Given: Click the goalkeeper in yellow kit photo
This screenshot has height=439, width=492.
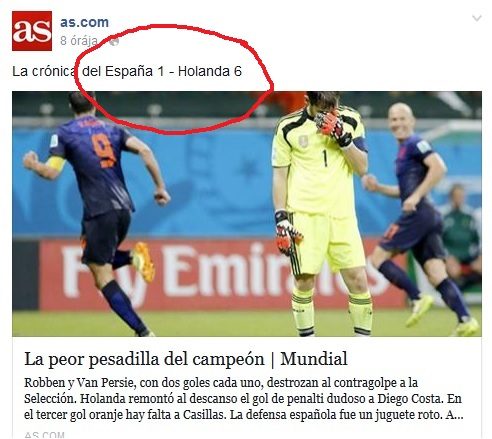Looking at the screenshot, I should (x=322, y=213).
